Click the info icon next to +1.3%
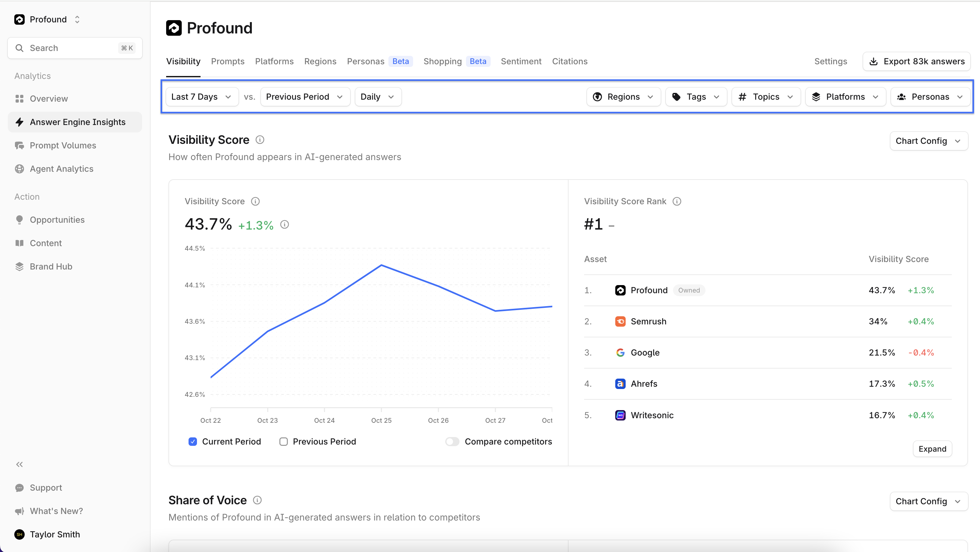Screen dimensions: 980x552 (285, 225)
